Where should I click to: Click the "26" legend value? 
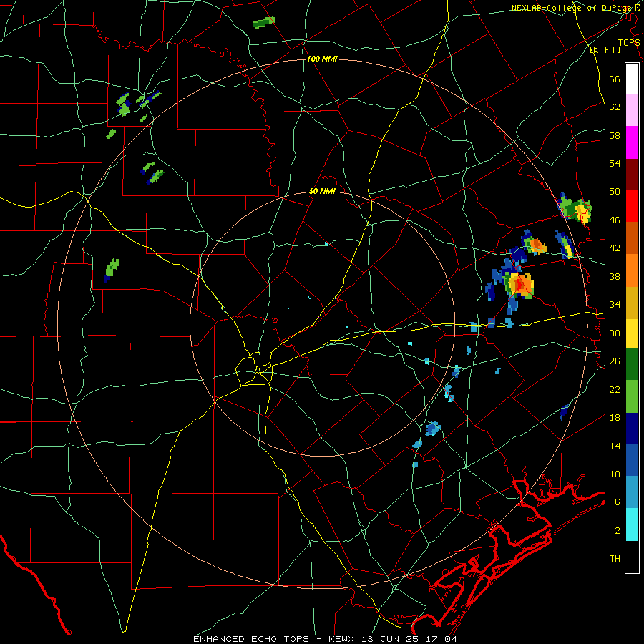click(x=615, y=361)
